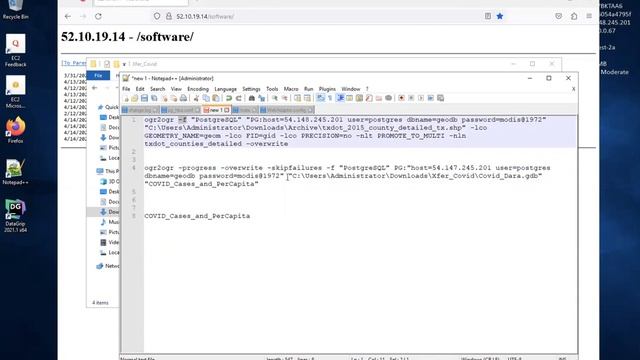Click the Cut scissors icon
The image size is (640, 360).
point(196,98)
